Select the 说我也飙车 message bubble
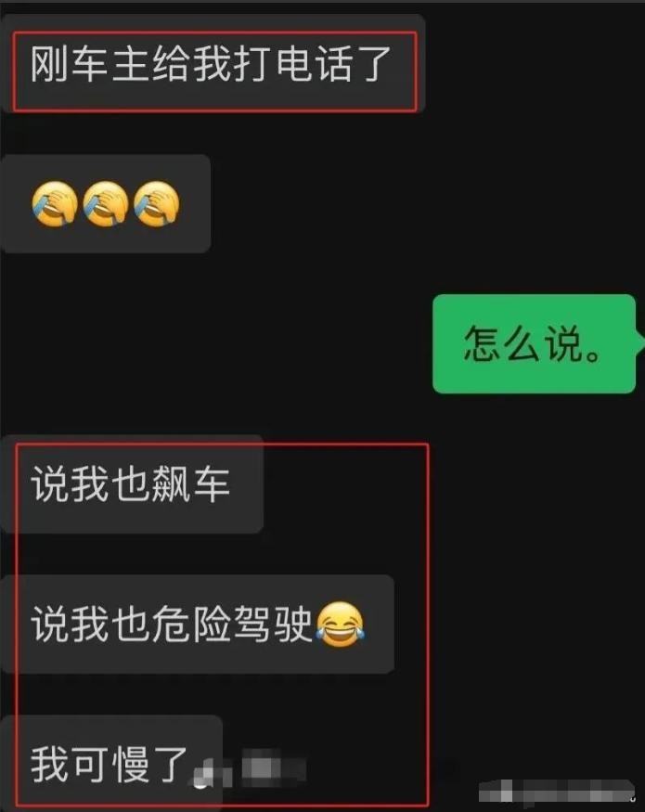645x812 pixels. pyautogui.click(x=132, y=484)
